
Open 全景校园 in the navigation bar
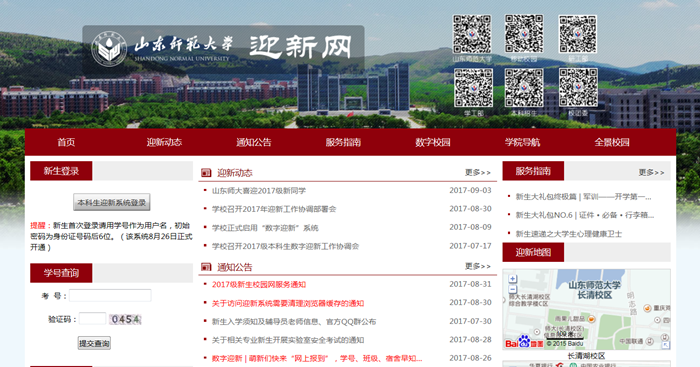click(x=612, y=142)
